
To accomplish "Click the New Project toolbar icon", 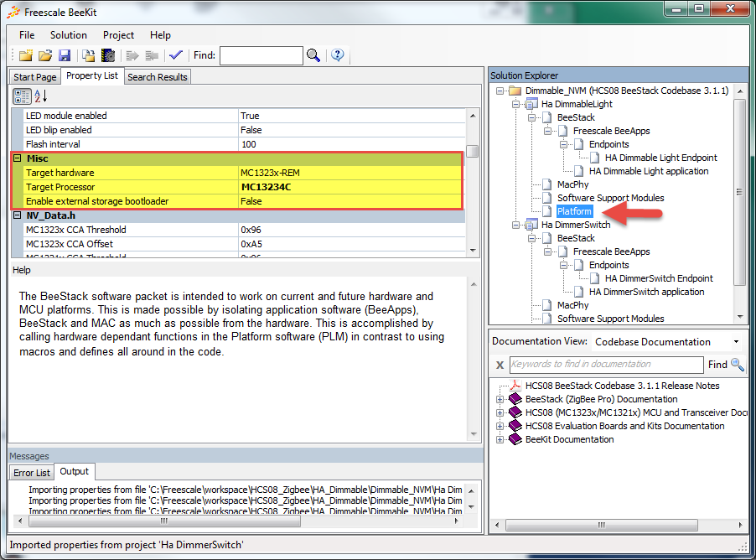I will pos(25,55).
